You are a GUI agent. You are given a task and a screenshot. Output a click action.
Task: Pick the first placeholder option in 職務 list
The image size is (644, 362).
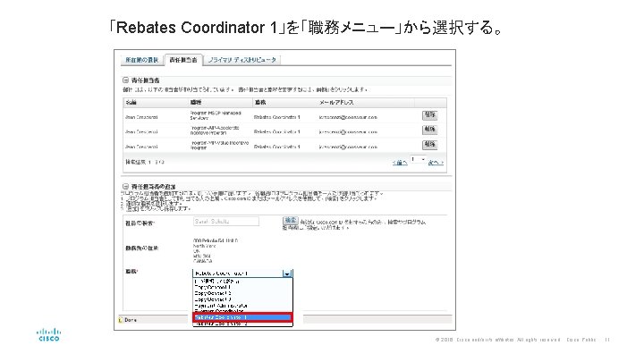[x=216, y=282]
